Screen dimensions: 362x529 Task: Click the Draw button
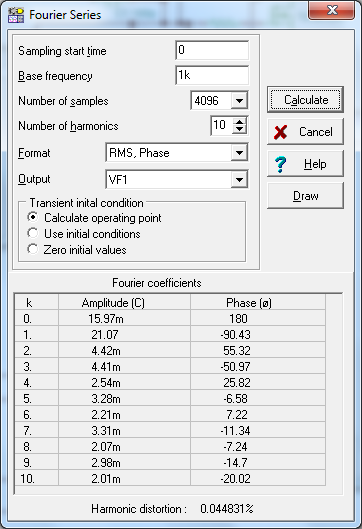tap(305, 196)
